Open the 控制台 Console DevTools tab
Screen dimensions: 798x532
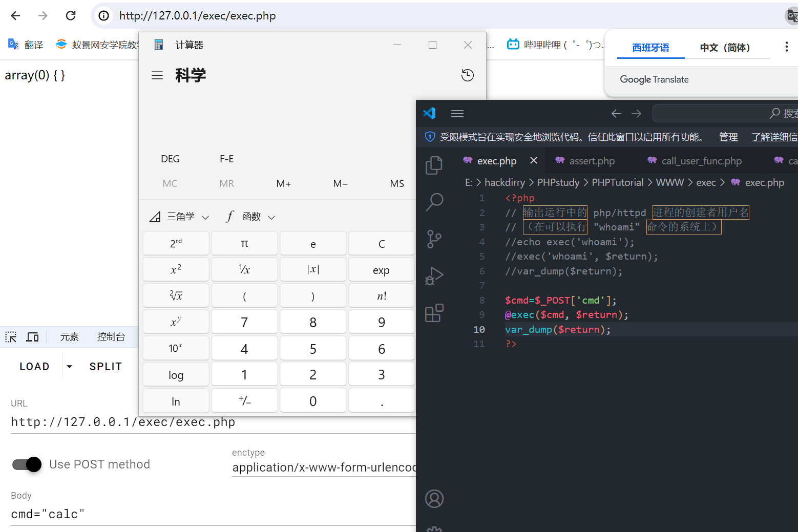(111, 337)
